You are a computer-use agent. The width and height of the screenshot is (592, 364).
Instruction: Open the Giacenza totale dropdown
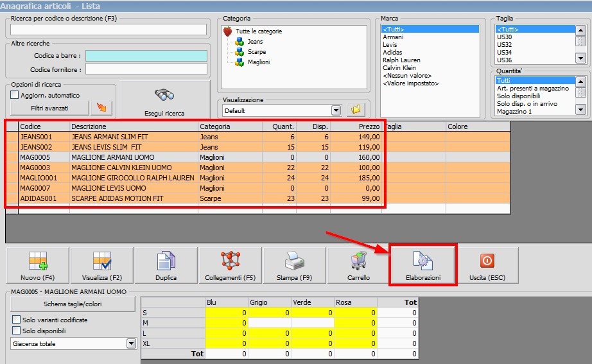131,343
